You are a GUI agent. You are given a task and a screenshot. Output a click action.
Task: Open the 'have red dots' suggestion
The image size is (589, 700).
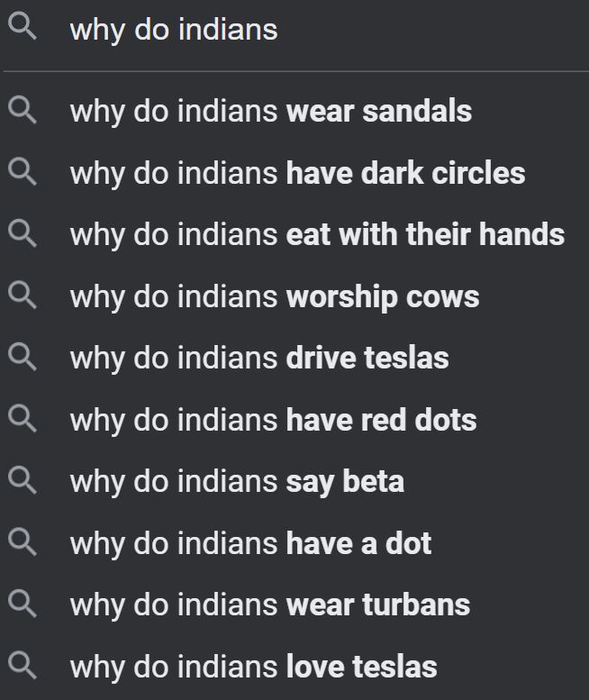(273, 420)
